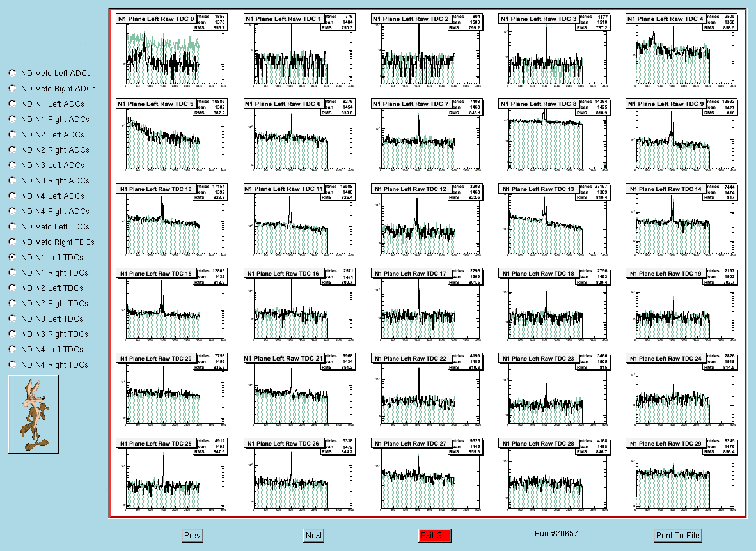Click the Raw TDC 12 histogram
Viewport: 756px width, 551px height.
coord(426,221)
